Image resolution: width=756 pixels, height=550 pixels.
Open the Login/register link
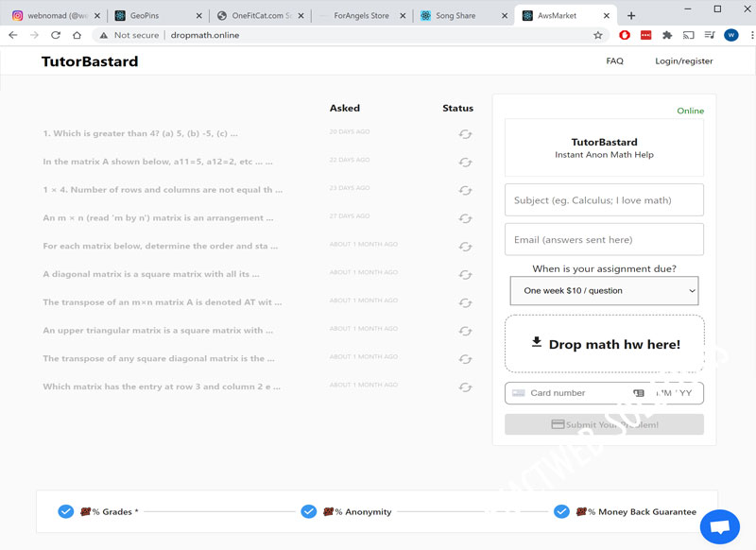[x=683, y=60]
